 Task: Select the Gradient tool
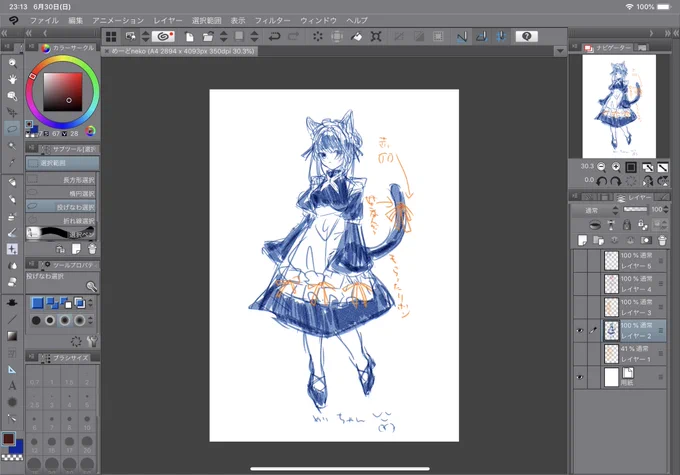tap(13, 336)
